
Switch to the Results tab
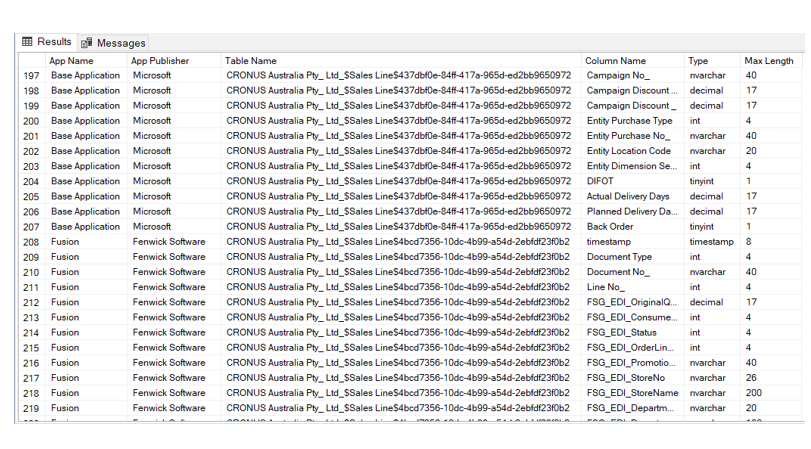47,42
